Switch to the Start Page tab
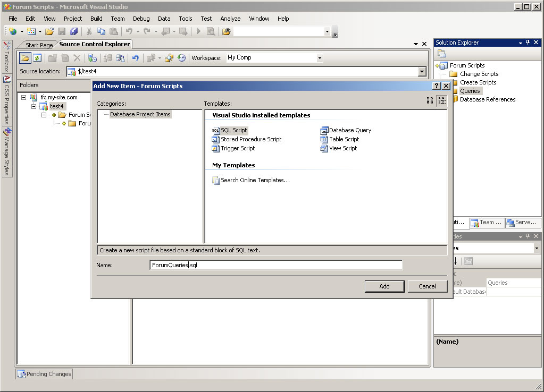The width and height of the screenshot is (544, 392). tap(39, 45)
